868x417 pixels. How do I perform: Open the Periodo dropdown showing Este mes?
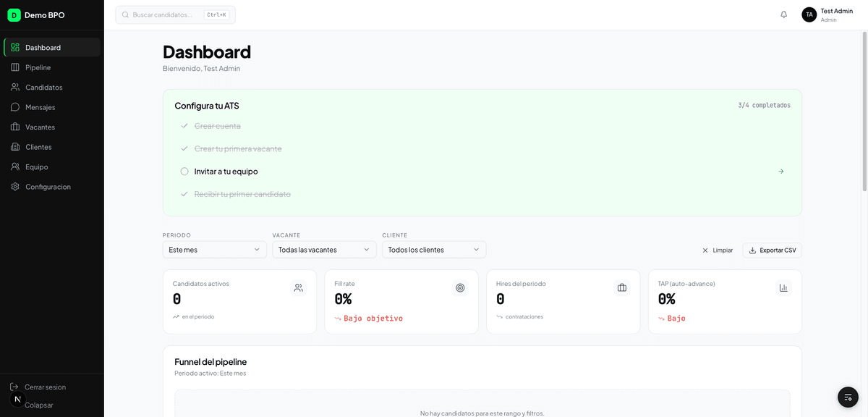point(215,250)
